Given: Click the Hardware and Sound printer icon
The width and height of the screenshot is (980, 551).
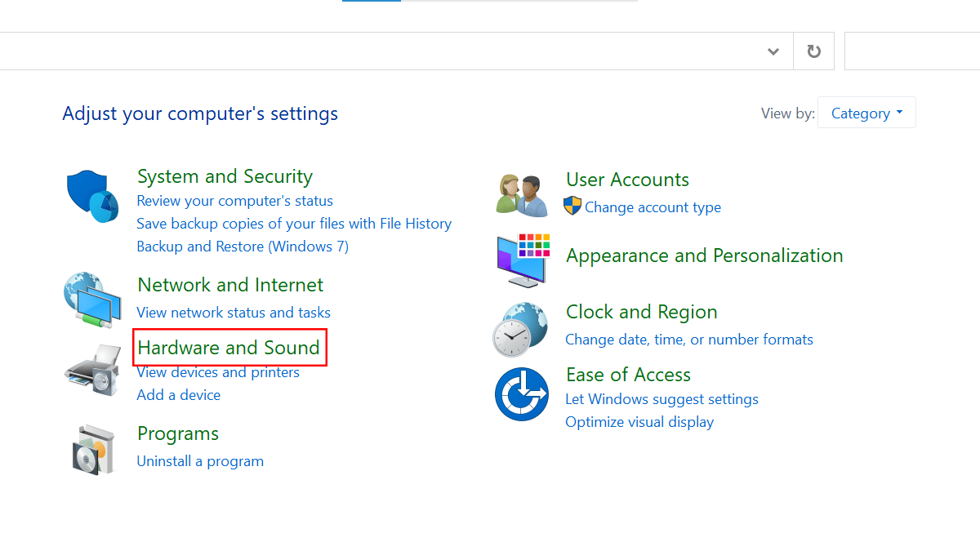Looking at the screenshot, I should pyautogui.click(x=92, y=370).
